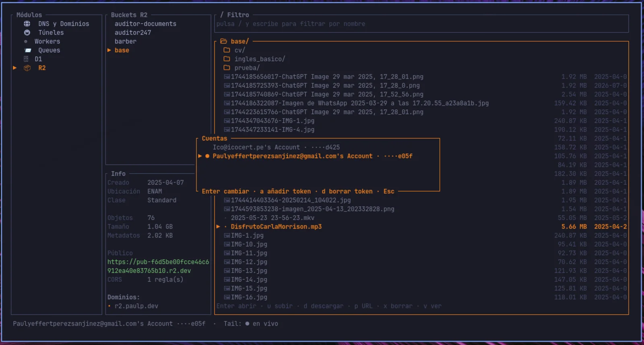Select the auditor247 bucket
This screenshot has height=345, width=644.
coord(133,33)
